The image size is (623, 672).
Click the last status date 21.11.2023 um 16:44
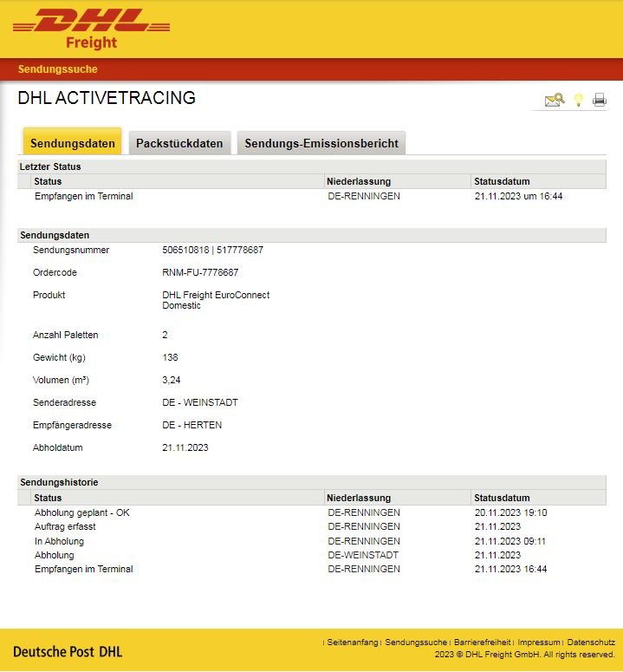coord(518,196)
